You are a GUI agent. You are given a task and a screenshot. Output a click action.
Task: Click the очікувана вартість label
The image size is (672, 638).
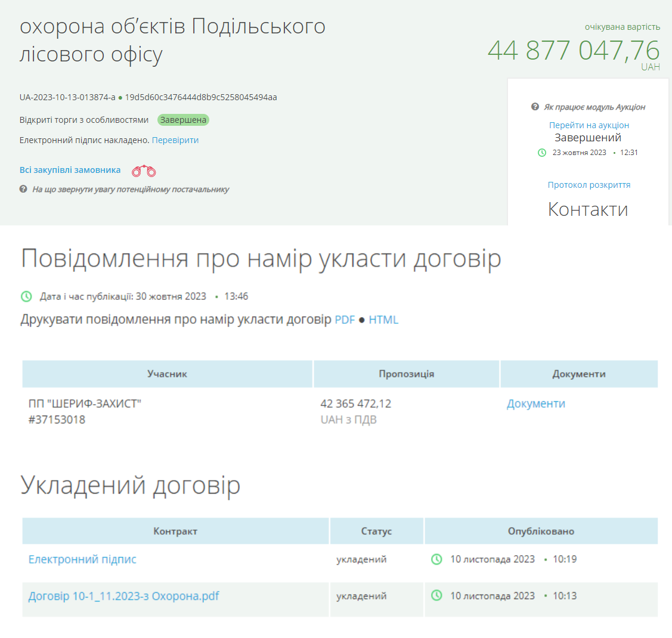point(623,27)
